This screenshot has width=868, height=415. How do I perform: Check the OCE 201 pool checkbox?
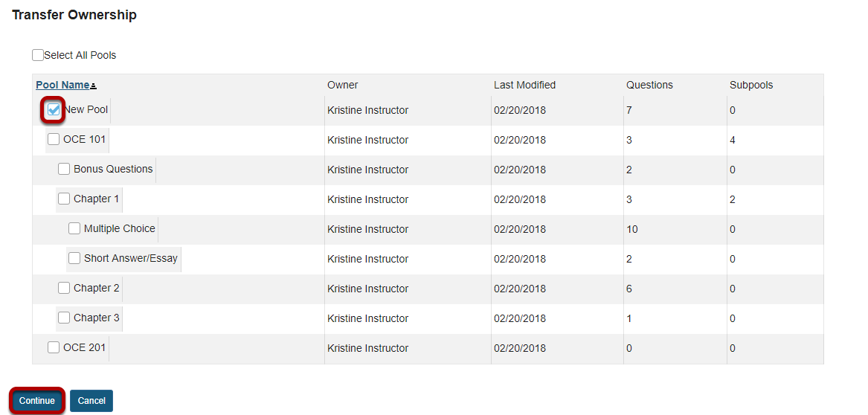pos(53,347)
